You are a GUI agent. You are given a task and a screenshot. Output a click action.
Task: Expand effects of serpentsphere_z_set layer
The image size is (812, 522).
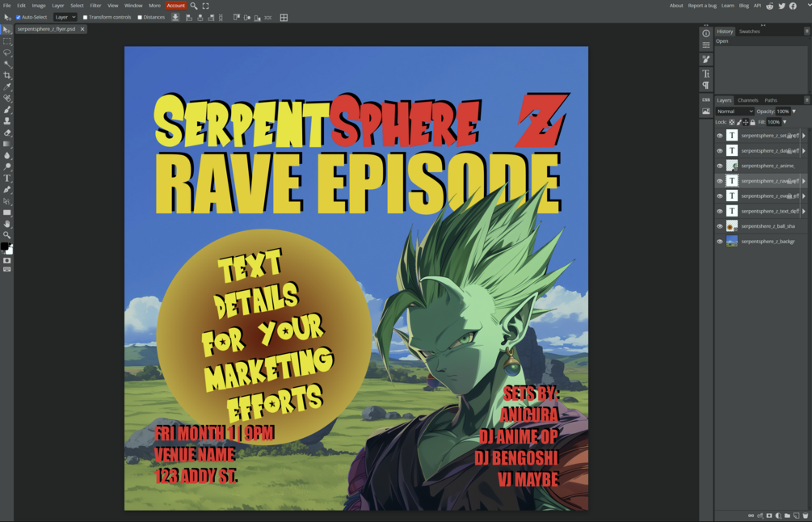[804, 136]
